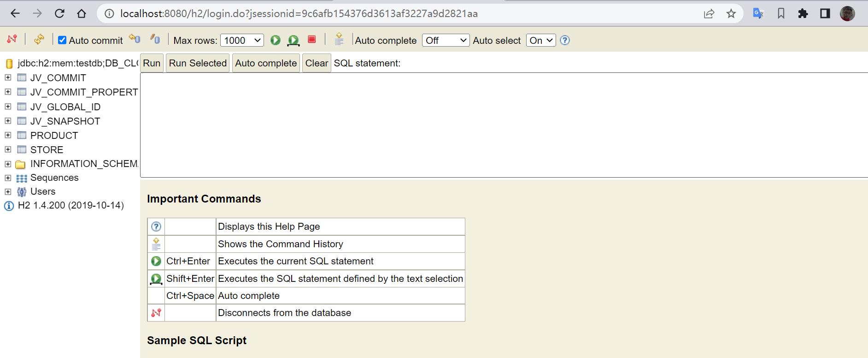Open the Auto select On dropdown
Screen dimensions: 868x358
[x=541, y=41]
